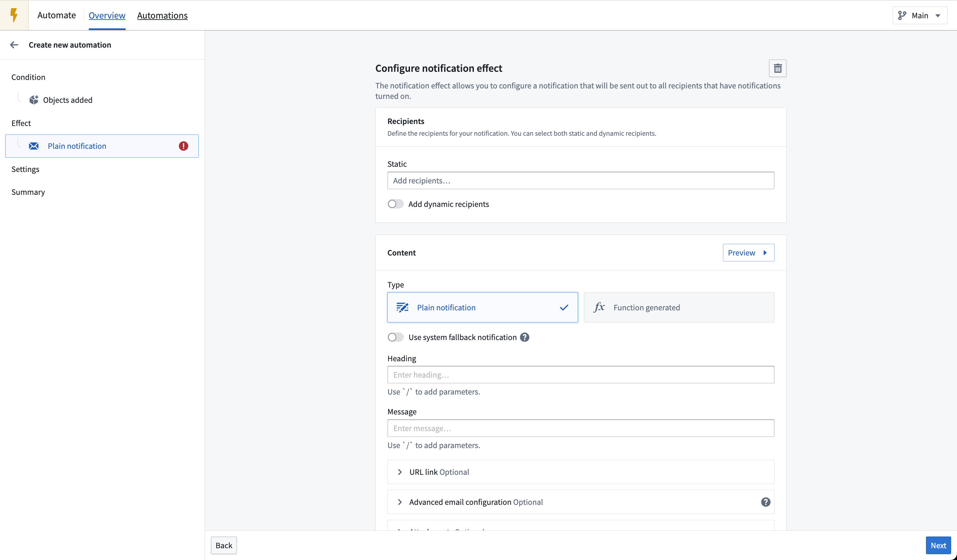Click the checkmark on Plain notification type
The height and width of the screenshot is (560, 957).
click(x=564, y=307)
